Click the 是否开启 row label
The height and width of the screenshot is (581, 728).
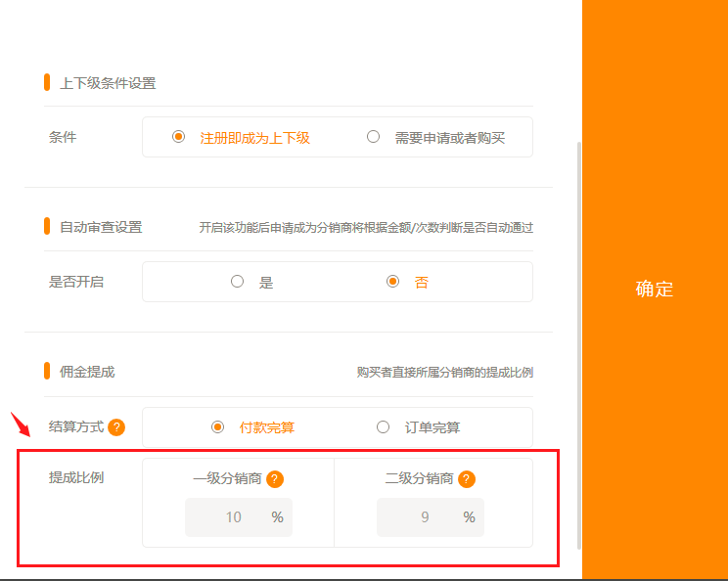tap(76, 282)
